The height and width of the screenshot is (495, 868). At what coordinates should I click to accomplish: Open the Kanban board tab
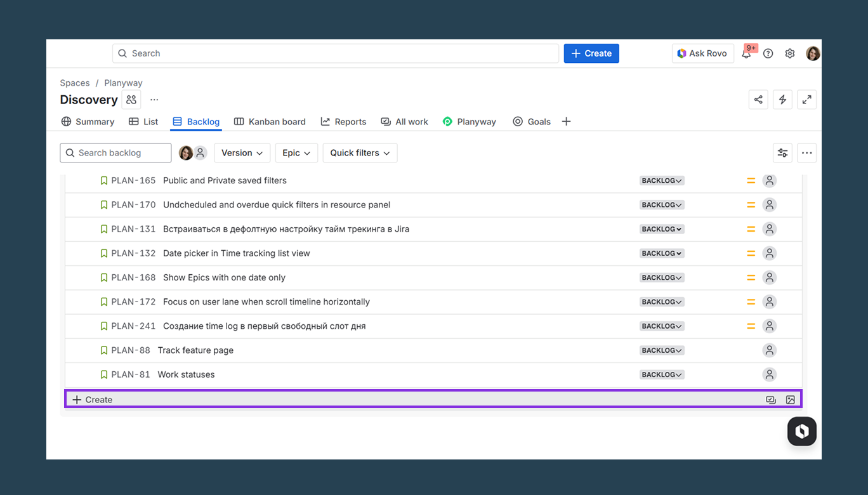pos(270,122)
